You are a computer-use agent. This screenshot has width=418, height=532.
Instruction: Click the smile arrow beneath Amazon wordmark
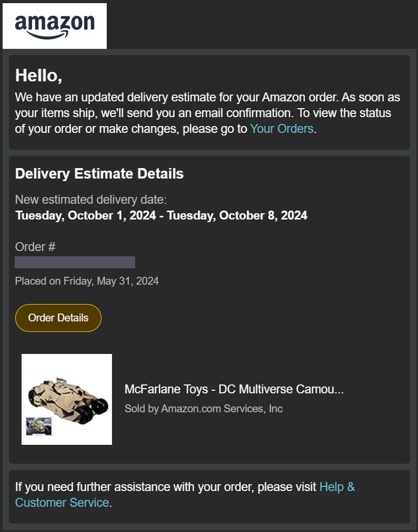point(55,35)
